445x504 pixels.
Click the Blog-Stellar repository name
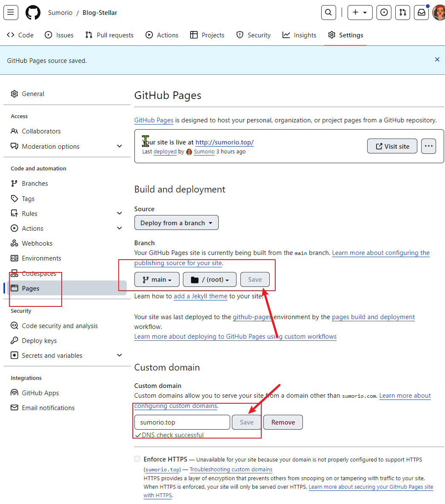click(x=100, y=12)
